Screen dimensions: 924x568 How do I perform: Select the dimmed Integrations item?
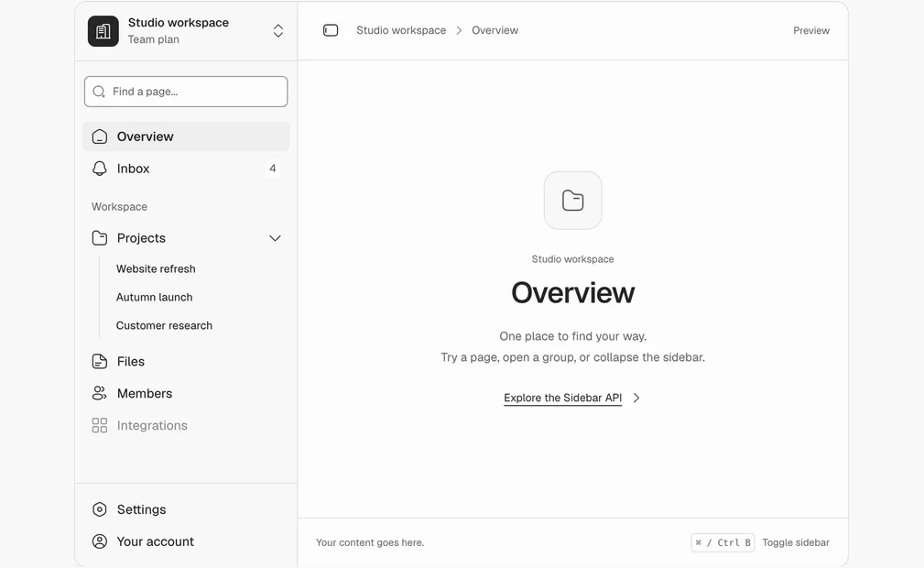186,425
